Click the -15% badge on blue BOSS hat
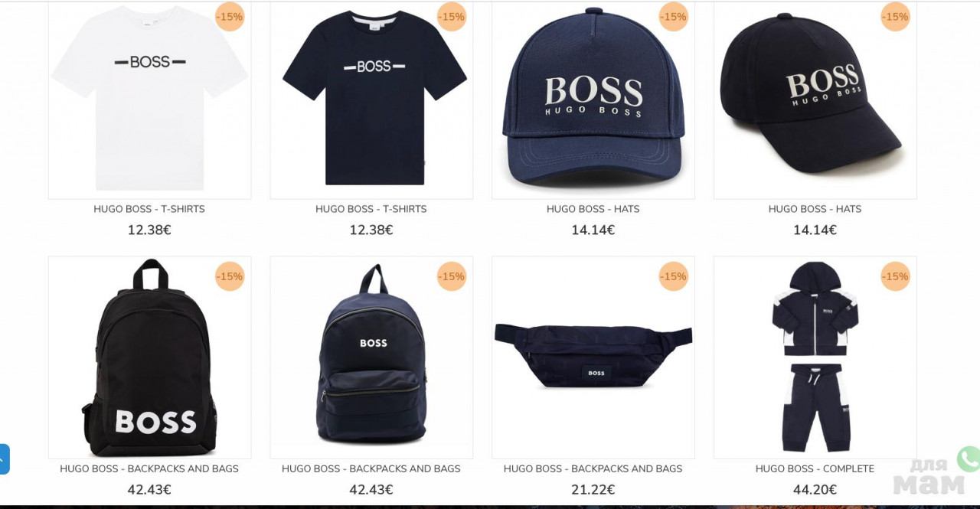 [674, 17]
